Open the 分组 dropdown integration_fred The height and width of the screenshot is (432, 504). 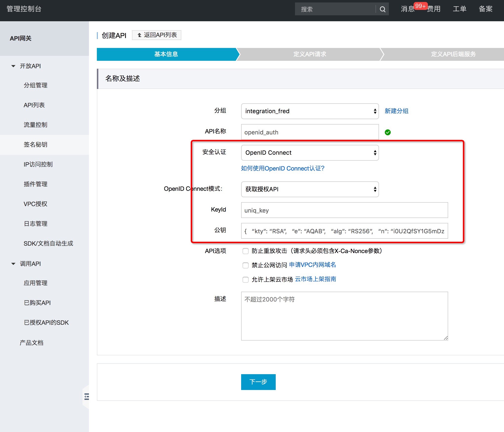310,111
